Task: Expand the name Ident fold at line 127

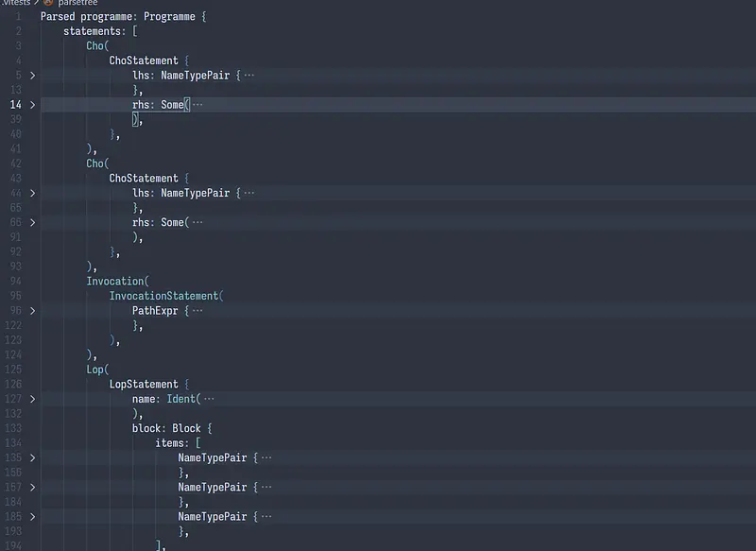Action: tap(32, 399)
